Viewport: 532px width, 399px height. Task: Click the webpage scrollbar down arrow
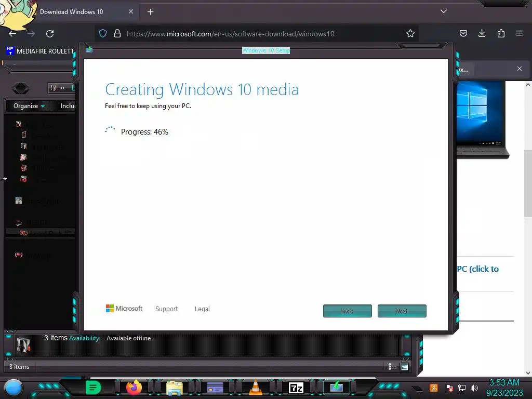pos(528,373)
